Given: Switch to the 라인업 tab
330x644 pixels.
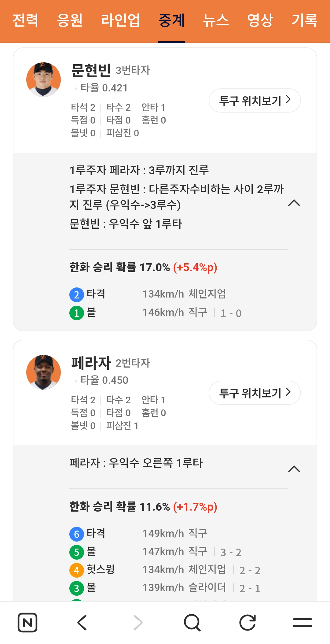Looking at the screenshot, I should (x=120, y=20).
